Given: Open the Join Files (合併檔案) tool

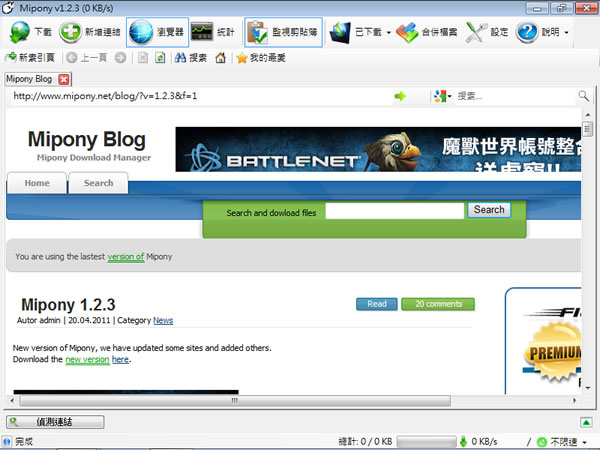Looking at the screenshot, I should coord(426,32).
